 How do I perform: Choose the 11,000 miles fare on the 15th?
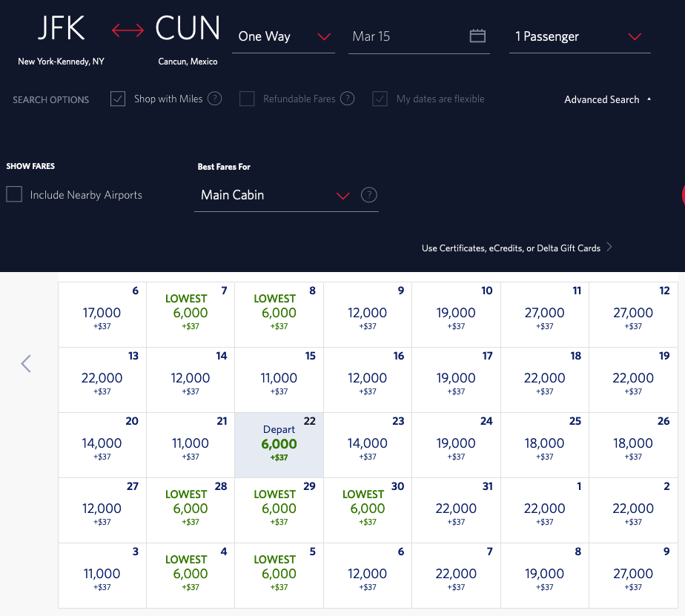point(279,379)
